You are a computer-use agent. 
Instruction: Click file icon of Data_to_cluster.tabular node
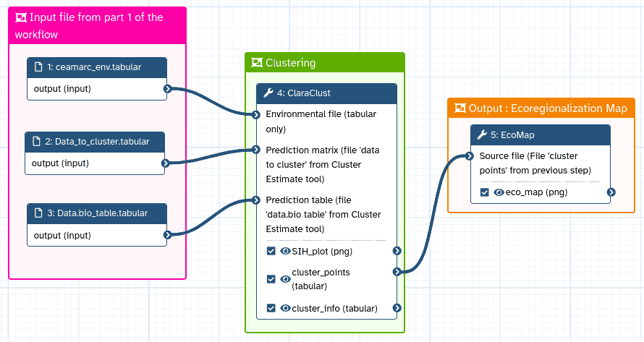[x=36, y=142]
